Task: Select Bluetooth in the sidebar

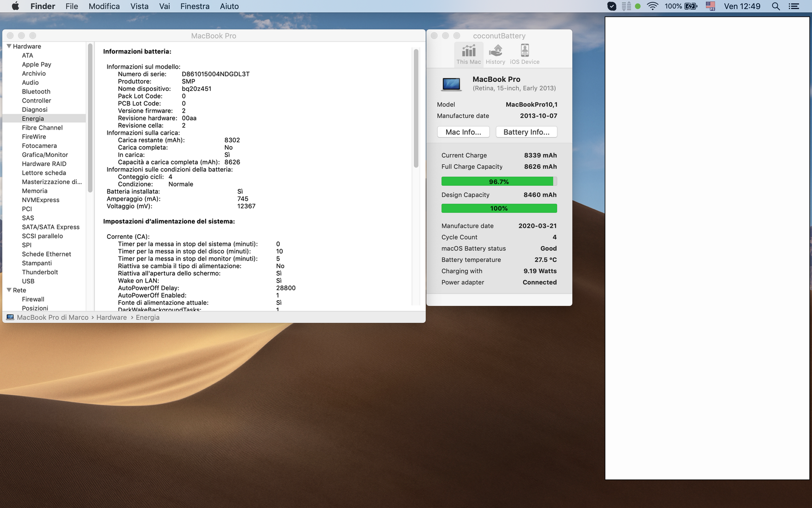Action: (x=36, y=91)
